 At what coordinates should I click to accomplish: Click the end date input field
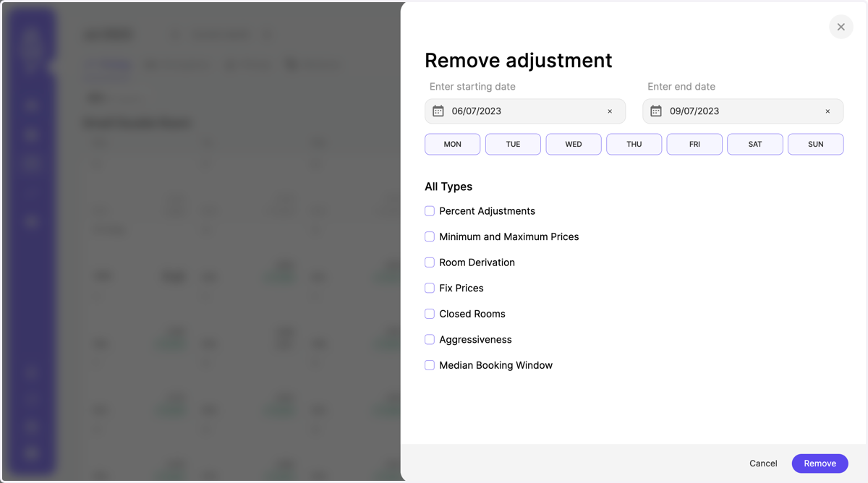pos(743,111)
